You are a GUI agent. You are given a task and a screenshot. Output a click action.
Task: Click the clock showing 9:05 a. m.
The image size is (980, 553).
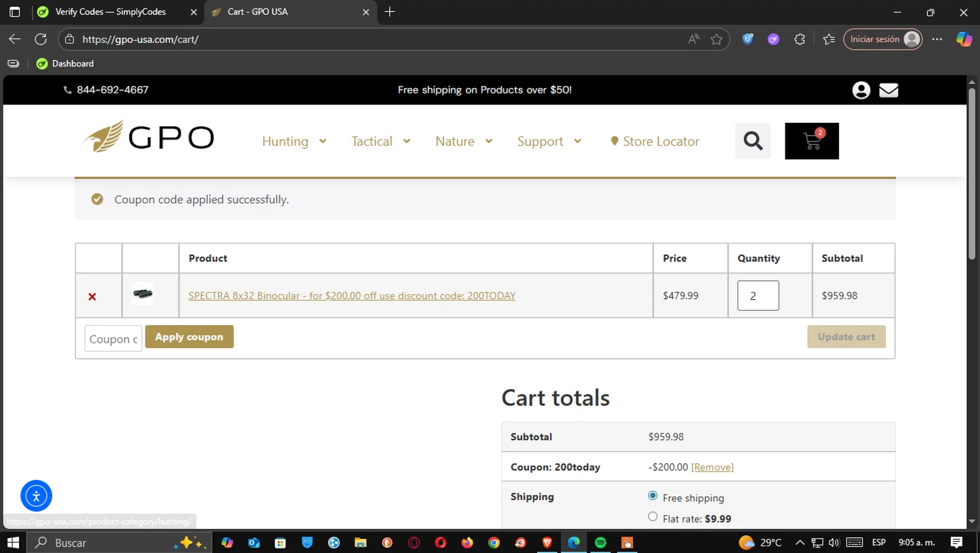(x=917, y=543)
